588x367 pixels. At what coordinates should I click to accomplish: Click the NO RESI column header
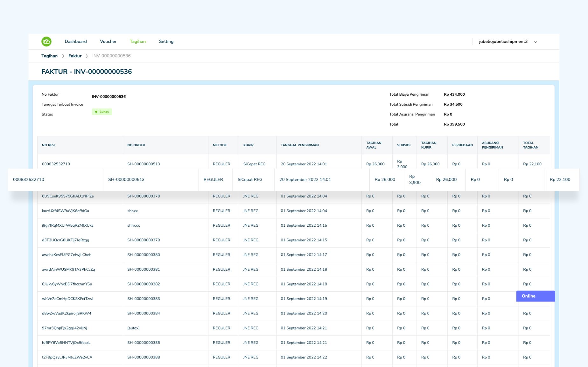coord(49,145)
